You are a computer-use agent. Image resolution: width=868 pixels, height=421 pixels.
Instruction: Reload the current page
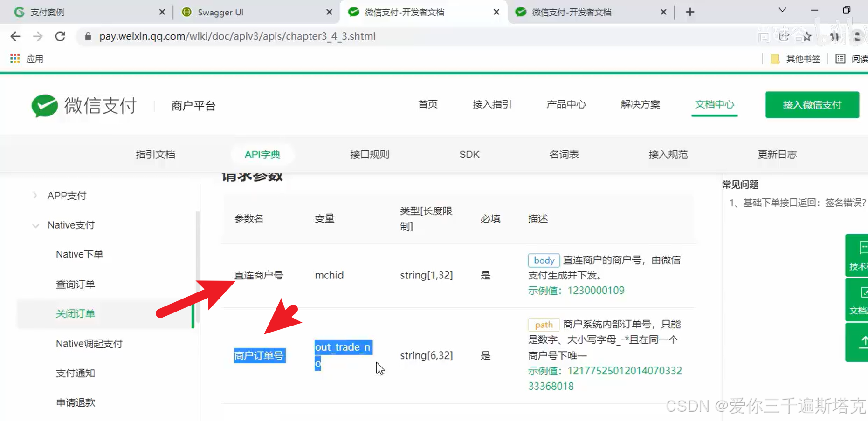click(x=60, y=36)
